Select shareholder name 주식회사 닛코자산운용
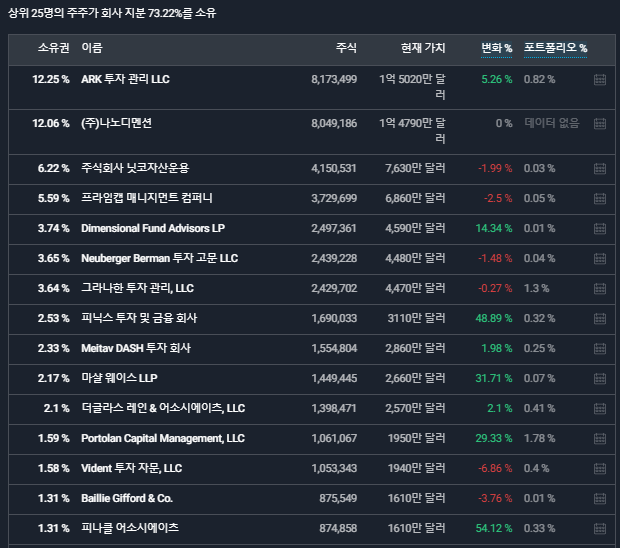This screenshot has height=548, width=620. (135, 168)
